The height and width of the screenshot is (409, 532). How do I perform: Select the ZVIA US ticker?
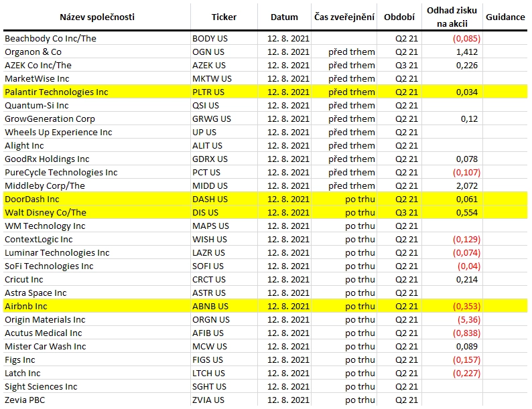208,400
